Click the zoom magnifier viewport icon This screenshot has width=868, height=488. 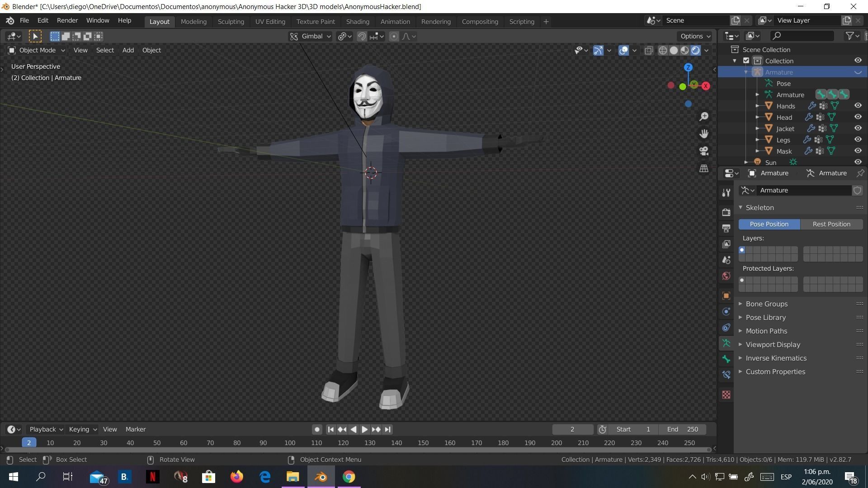704,117
